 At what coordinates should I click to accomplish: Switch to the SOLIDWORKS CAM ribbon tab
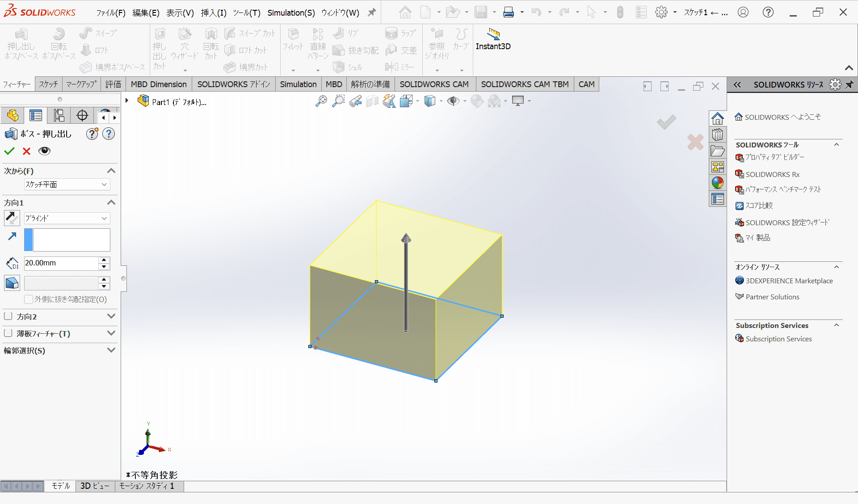click(434, 84)
